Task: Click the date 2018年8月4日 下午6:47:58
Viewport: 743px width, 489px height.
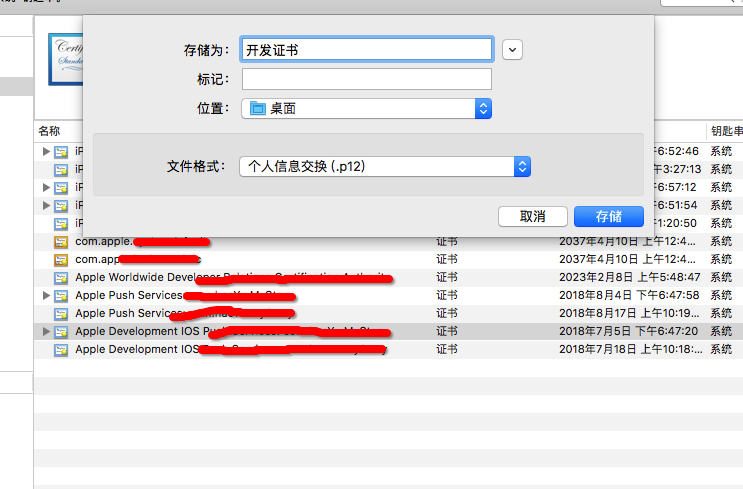Action: 629,295
